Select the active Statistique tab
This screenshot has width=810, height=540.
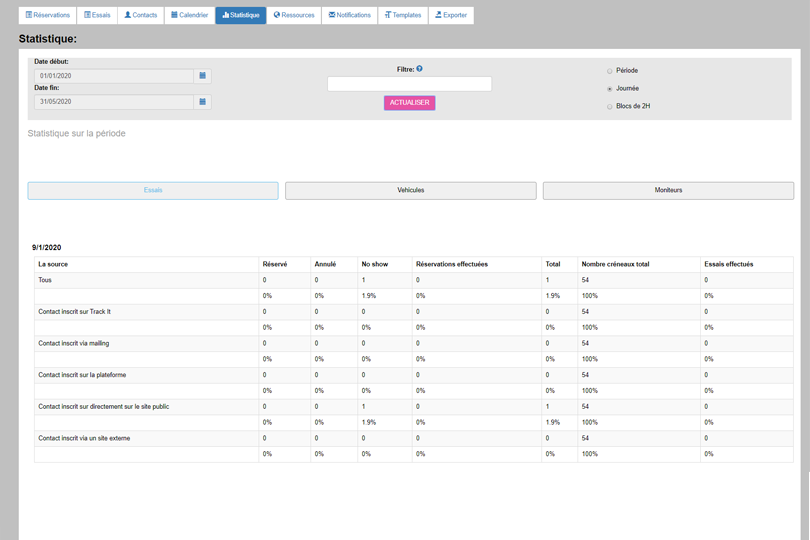click(x=241, y=16)
